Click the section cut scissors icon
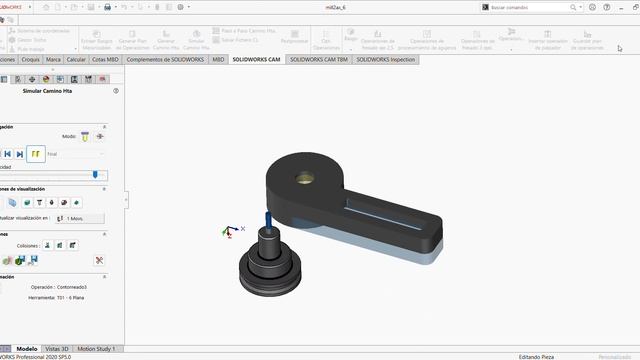The width and height of the screenshot is (640, 360). pos(99,260)
